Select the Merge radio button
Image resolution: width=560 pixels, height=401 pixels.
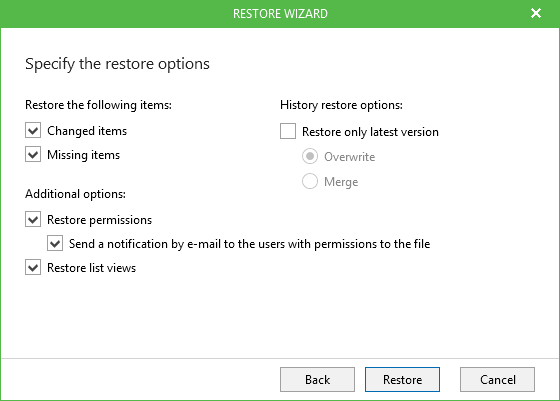310,181
